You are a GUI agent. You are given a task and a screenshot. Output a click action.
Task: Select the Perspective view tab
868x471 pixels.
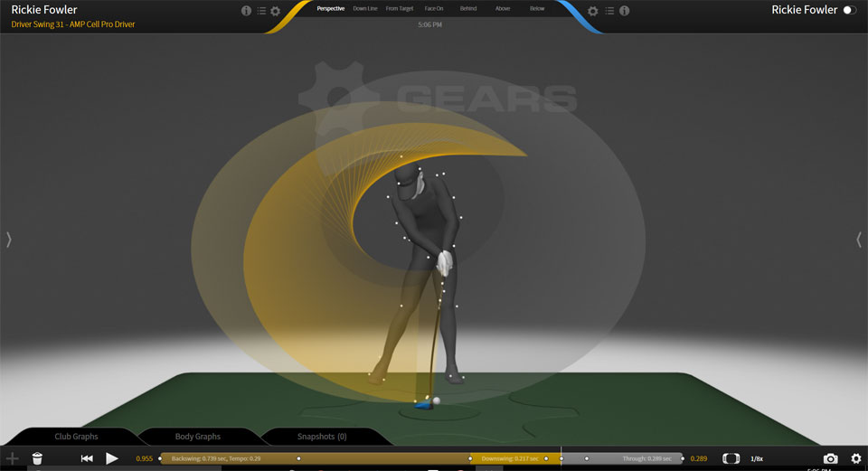click(x=331, y=8)
